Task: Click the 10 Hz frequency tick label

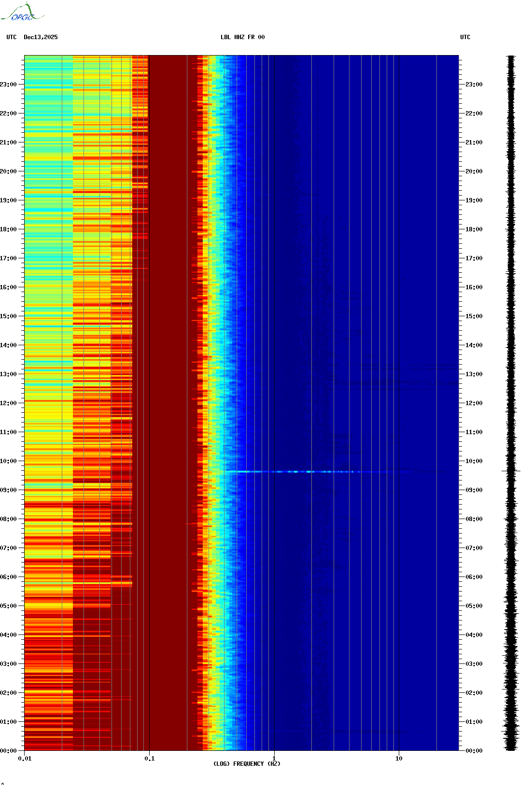Action: (x=399, y=759)
